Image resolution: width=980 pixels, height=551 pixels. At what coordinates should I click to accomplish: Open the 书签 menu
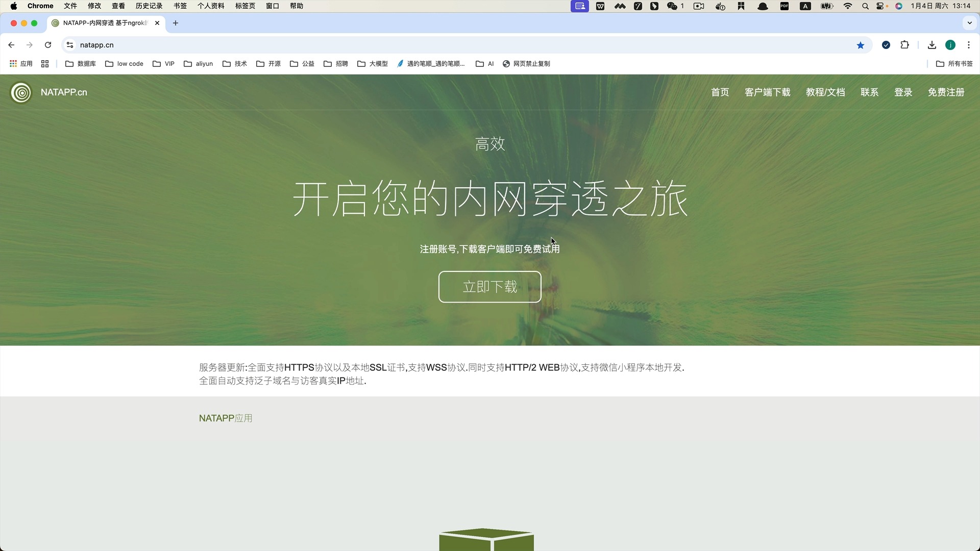[x=180, y=6]
